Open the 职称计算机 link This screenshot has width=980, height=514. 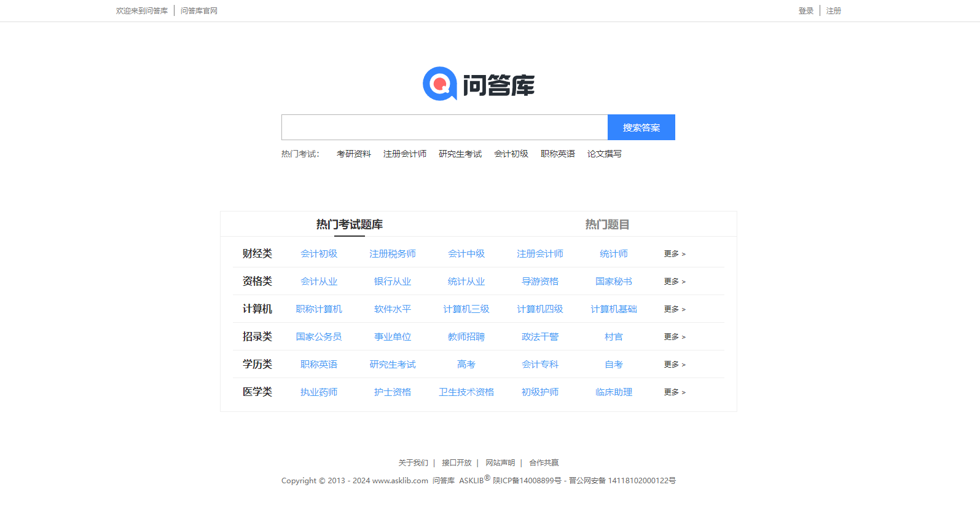(x=319, y=309)
